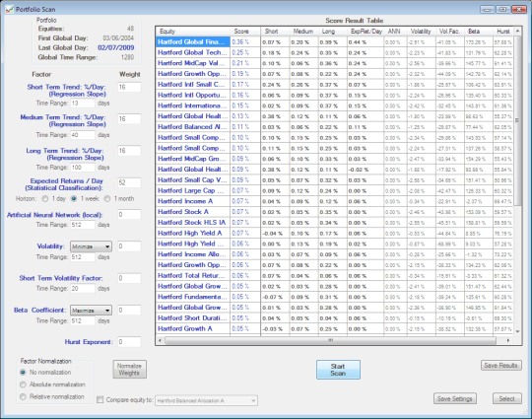Sort by the Volatility column header
This screenshot has width=532, height=419.
(421, 32)
